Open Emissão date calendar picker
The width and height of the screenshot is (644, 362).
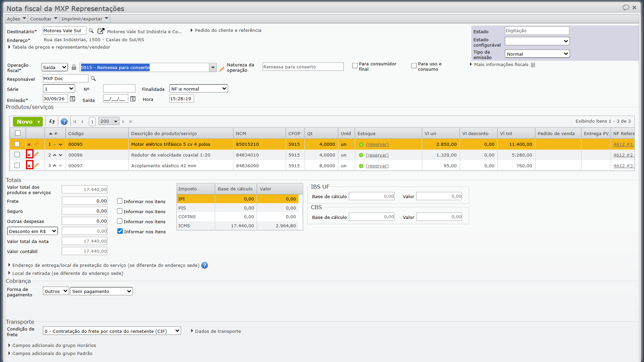72,99
